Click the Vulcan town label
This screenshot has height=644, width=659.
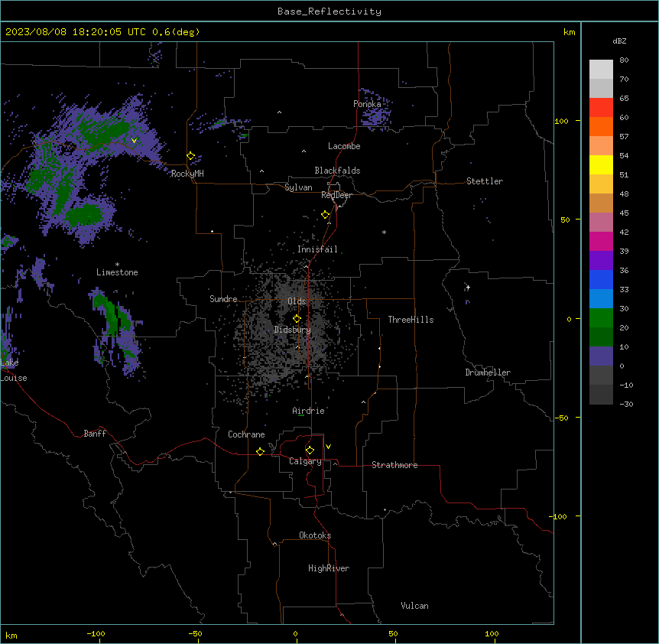coord(415,606)
